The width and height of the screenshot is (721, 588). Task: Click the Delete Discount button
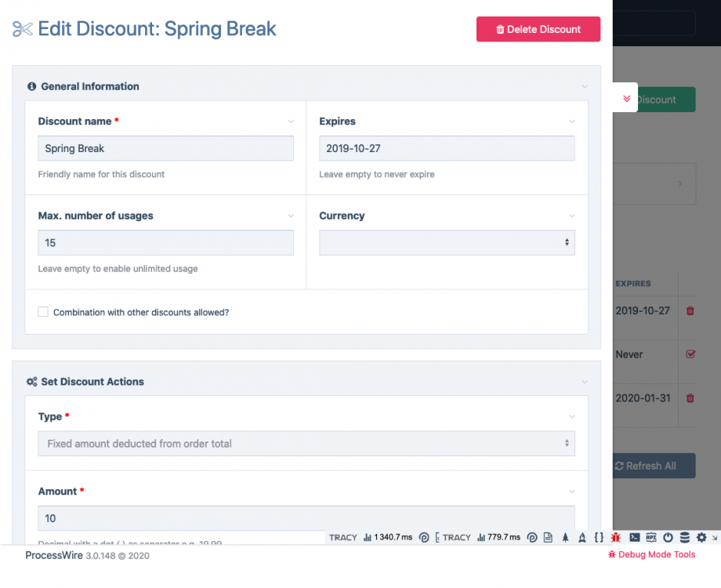(x=538, y=29)
